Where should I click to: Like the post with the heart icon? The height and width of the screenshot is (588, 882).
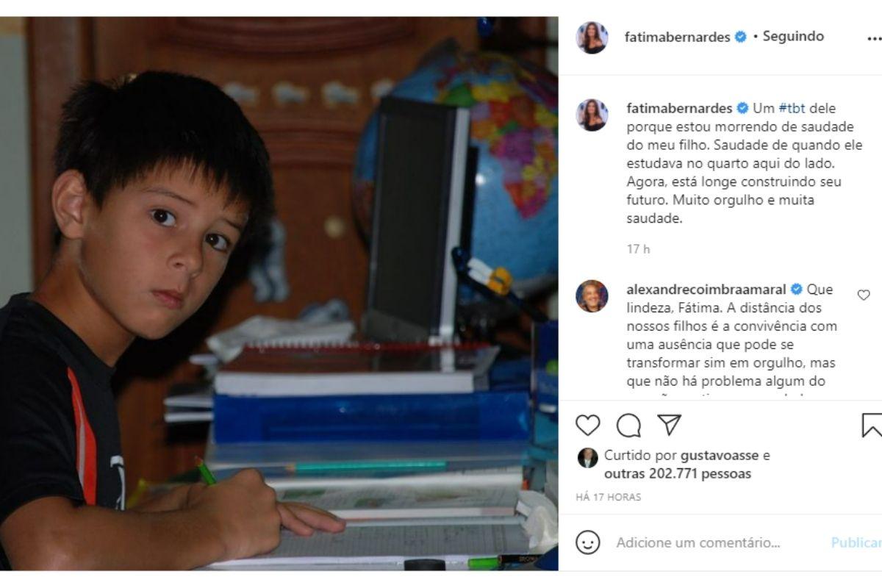(587, 426)
